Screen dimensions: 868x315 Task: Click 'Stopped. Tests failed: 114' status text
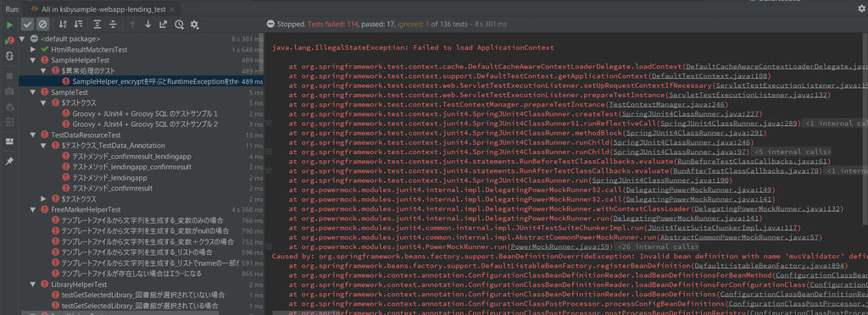point(319,25)
